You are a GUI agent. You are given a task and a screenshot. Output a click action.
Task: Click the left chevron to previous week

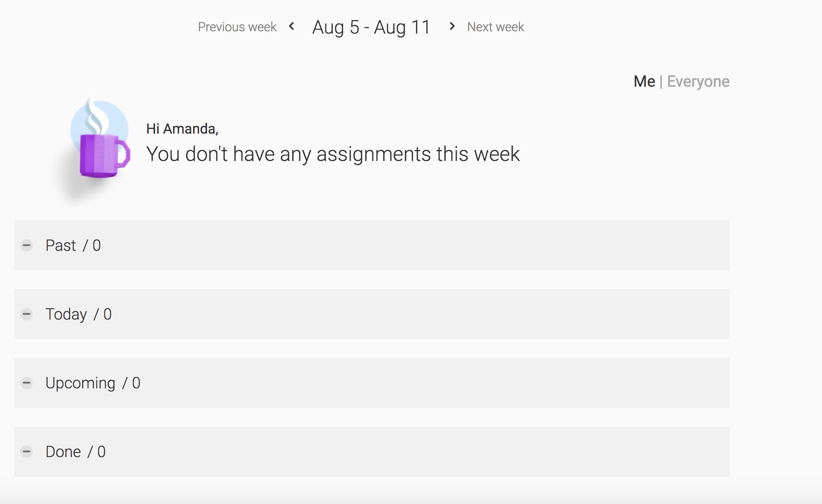pyautogui.click(x=291, y=26)
